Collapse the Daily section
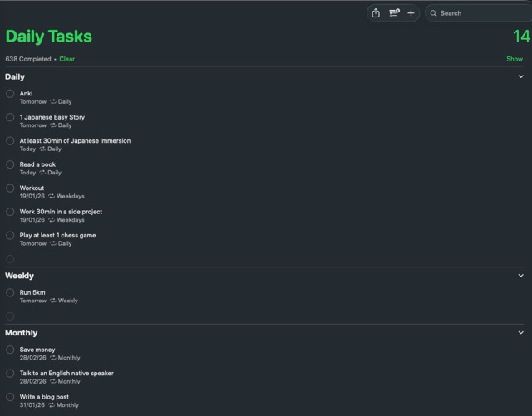The width and height of the screenshot is (532, 416). 521,76
